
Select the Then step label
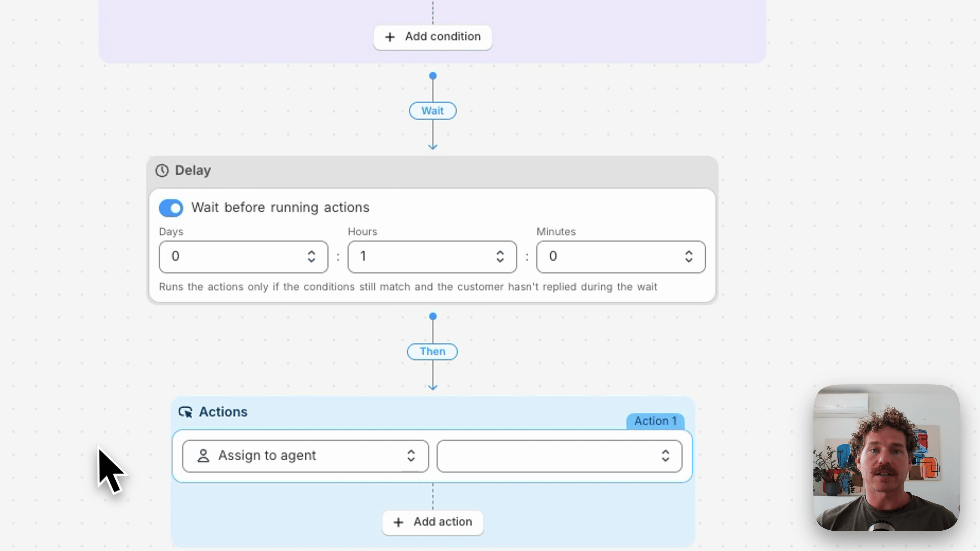click(x=433, y=352)
